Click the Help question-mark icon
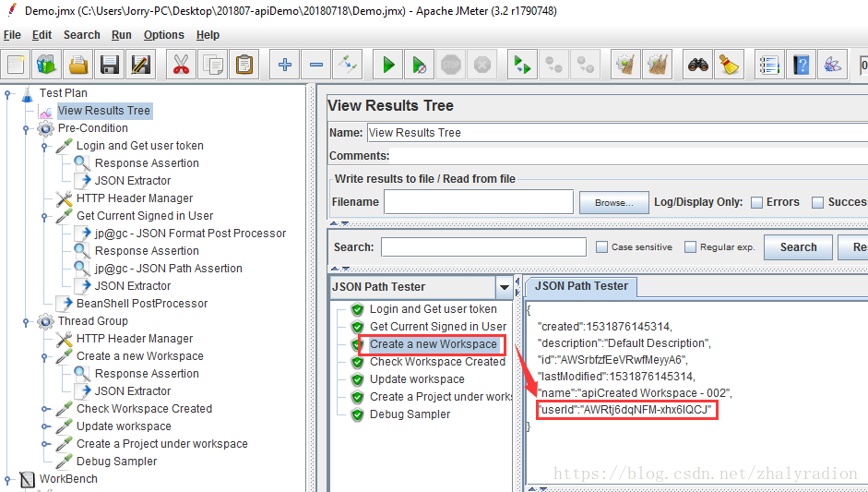The height and width of the screenshot is (492, 868). tap(801, 65)
